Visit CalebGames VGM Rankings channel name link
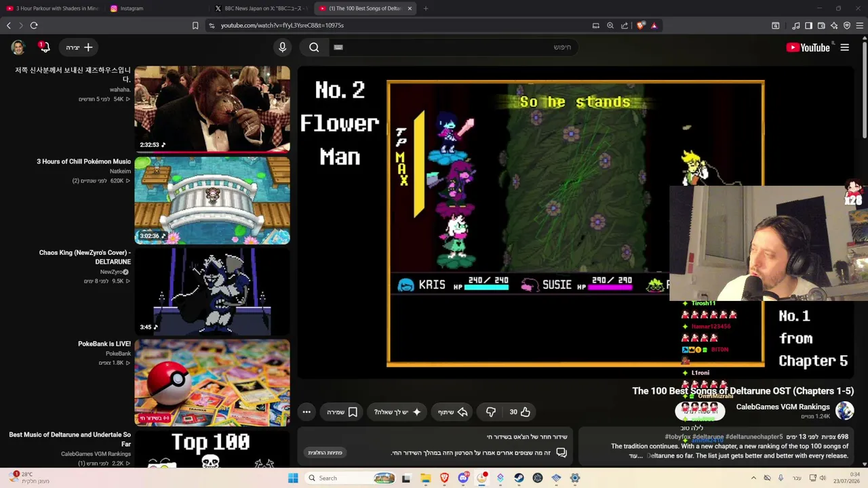This screenshot has width=868, height=488. tap(783, 407)
